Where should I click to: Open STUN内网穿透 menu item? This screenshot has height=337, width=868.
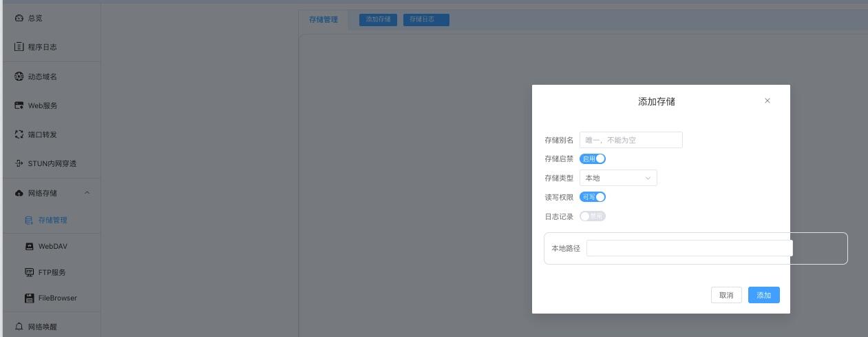click(x=50, y=163)
